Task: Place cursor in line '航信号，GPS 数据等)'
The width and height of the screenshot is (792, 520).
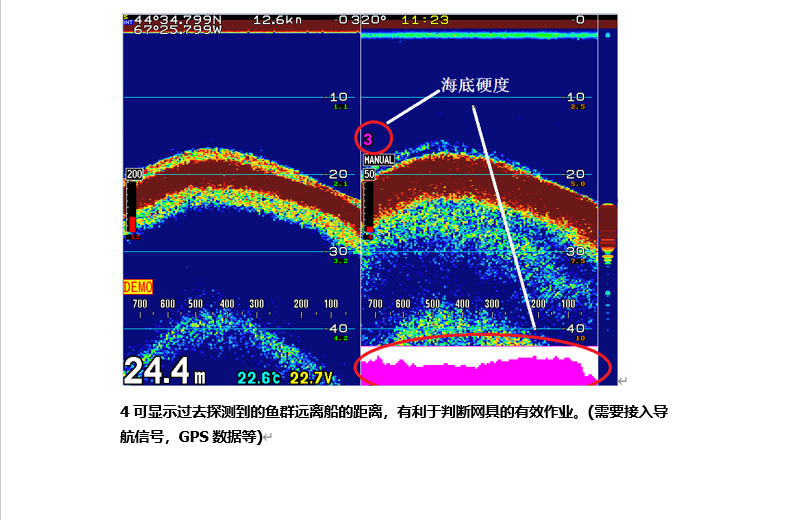Action: (191, 436)
